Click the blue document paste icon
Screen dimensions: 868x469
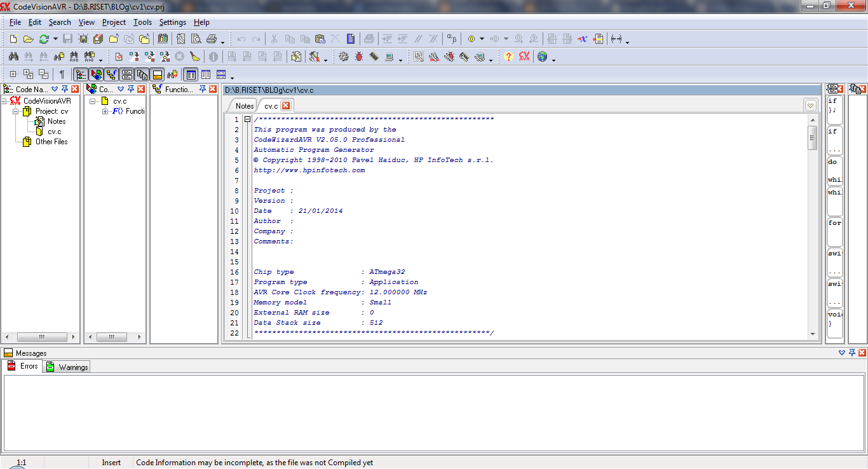click(350, 39)
